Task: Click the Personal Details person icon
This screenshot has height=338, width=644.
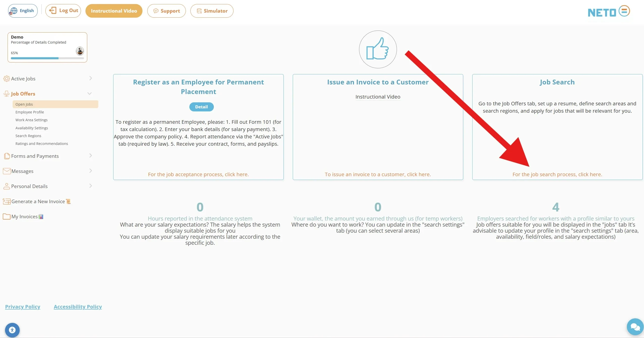Action: pyautogui.click(x=7, y=186)
